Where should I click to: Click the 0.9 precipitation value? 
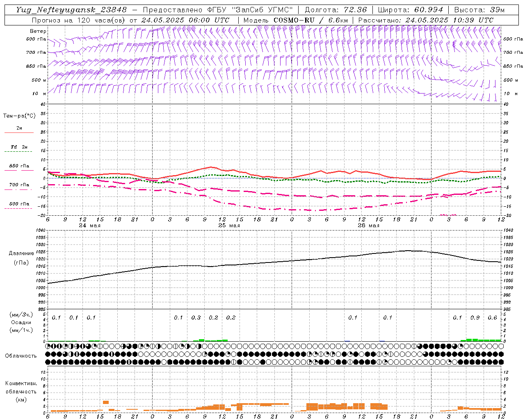pos(475,318)
